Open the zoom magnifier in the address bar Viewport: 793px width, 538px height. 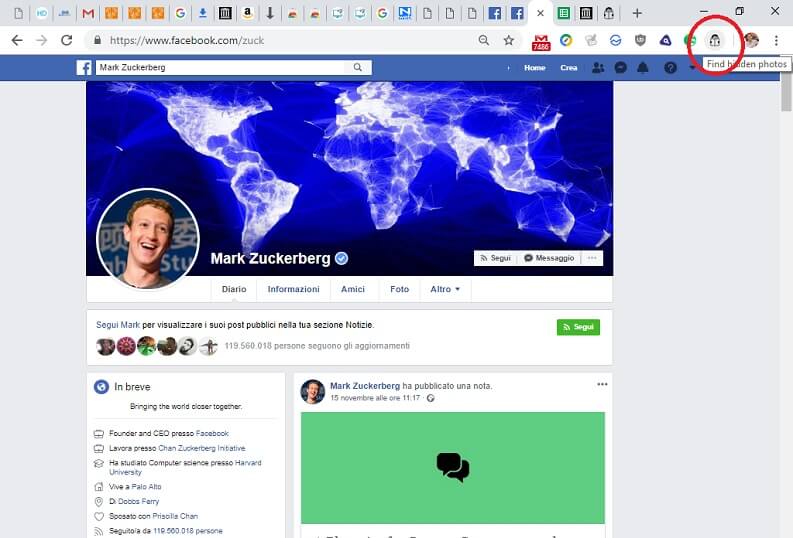(483, 40)
